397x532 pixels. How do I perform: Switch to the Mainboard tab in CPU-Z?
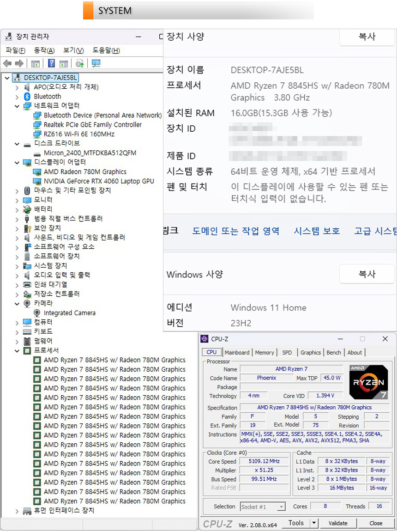pyautogui.click(x=237, y=353)
